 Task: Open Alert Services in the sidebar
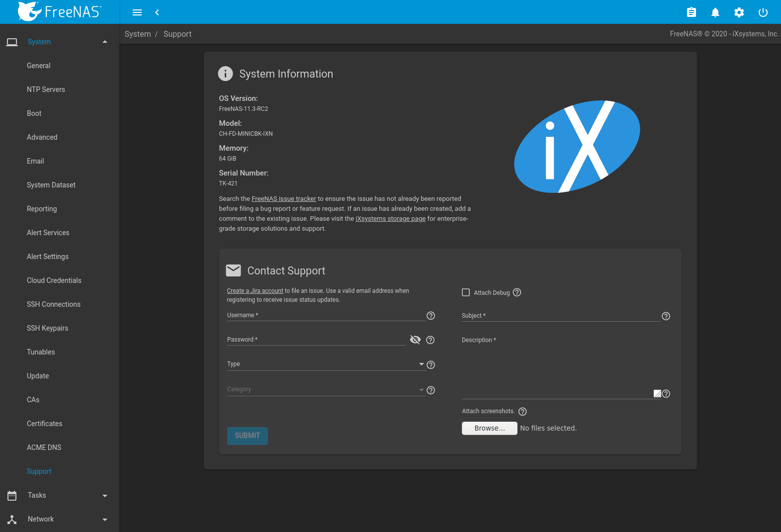48,233
